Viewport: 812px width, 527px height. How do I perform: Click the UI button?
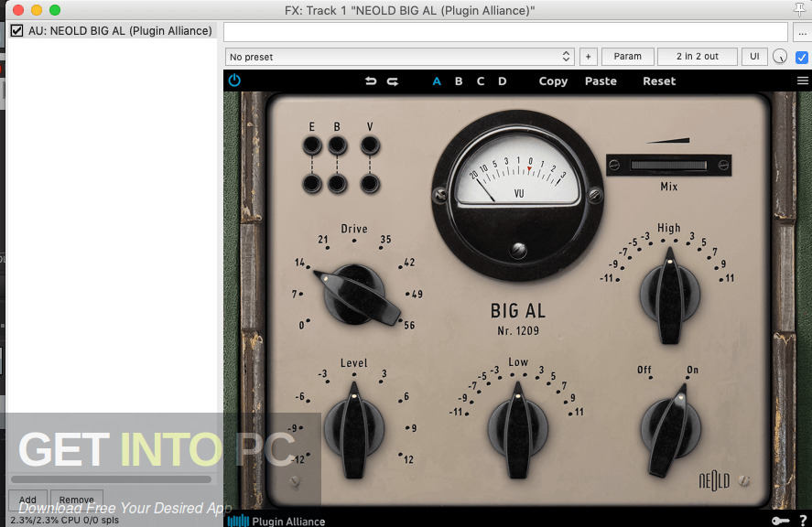[754, 57]
